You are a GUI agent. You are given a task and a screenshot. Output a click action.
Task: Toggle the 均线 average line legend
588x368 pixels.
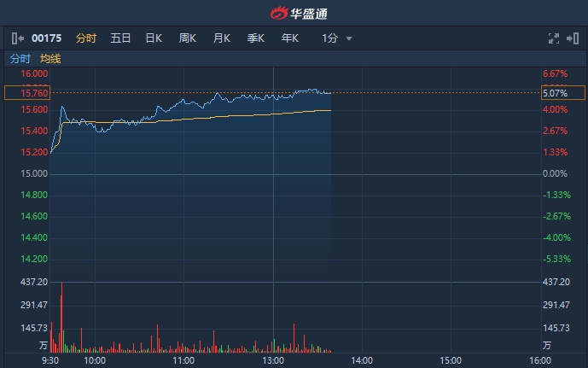tap(50, 59)
